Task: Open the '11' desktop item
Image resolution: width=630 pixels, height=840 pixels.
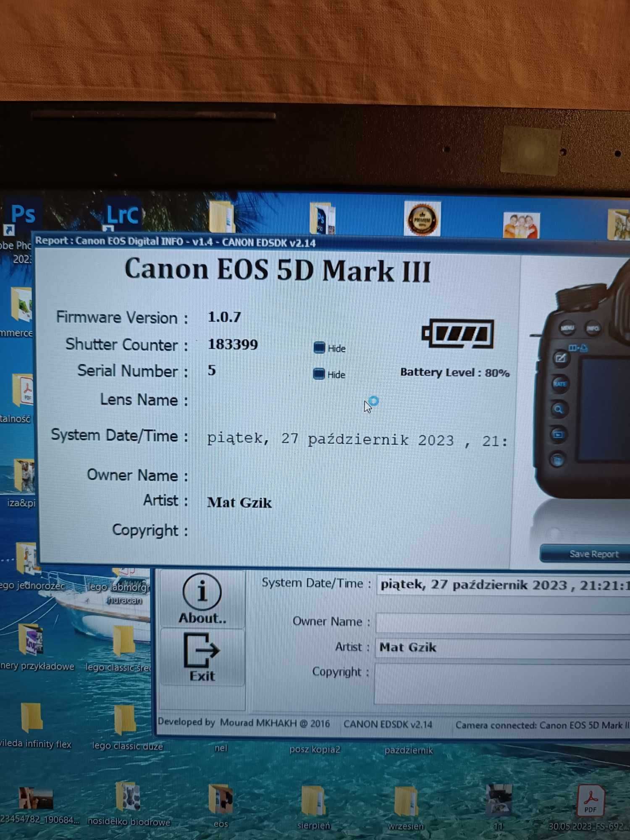Action: [499, 805]
